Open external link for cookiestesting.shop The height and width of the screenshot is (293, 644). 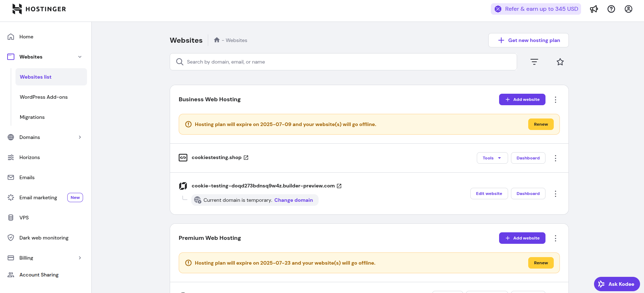pyautogui.click(x=246, y=158)
